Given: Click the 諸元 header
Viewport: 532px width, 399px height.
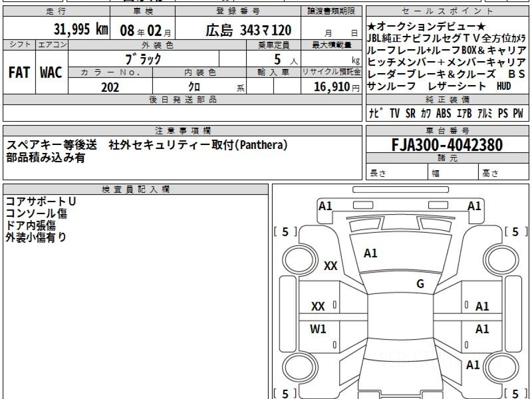Looking at the screenshot, I should point(447,158).
